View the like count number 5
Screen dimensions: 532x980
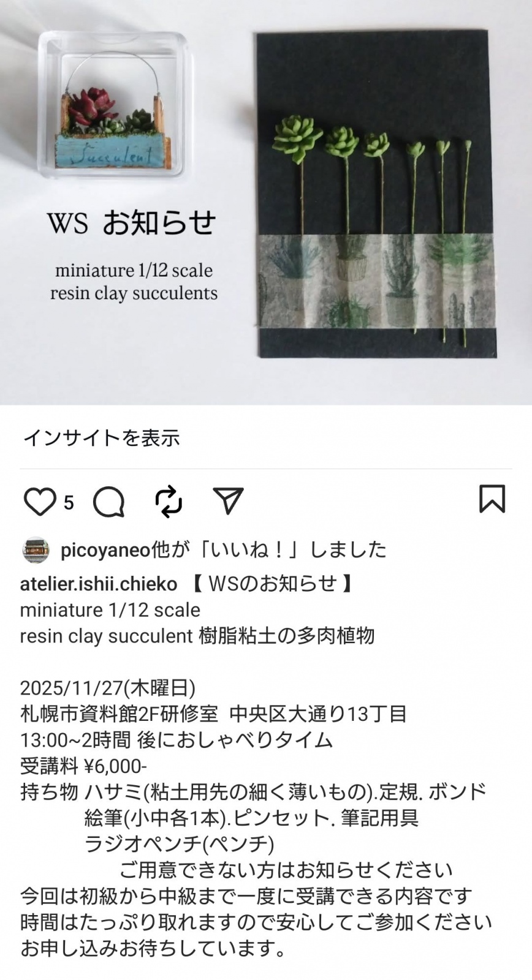(x=69, y=503)
